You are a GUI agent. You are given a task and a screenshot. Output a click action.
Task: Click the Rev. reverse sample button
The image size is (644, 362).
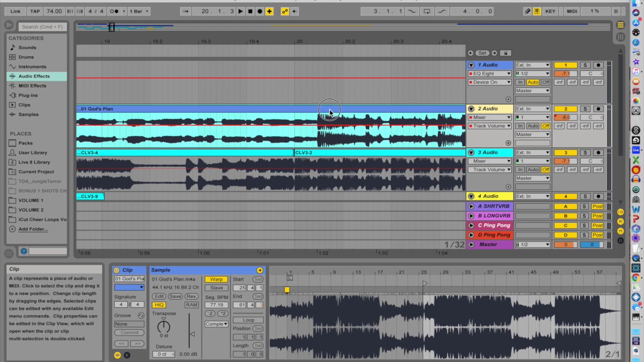pos(191,296)
